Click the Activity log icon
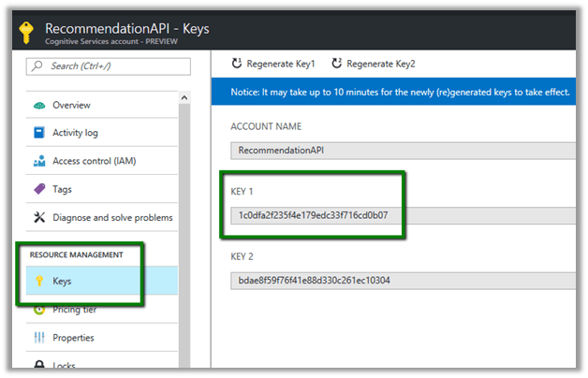 38,133
